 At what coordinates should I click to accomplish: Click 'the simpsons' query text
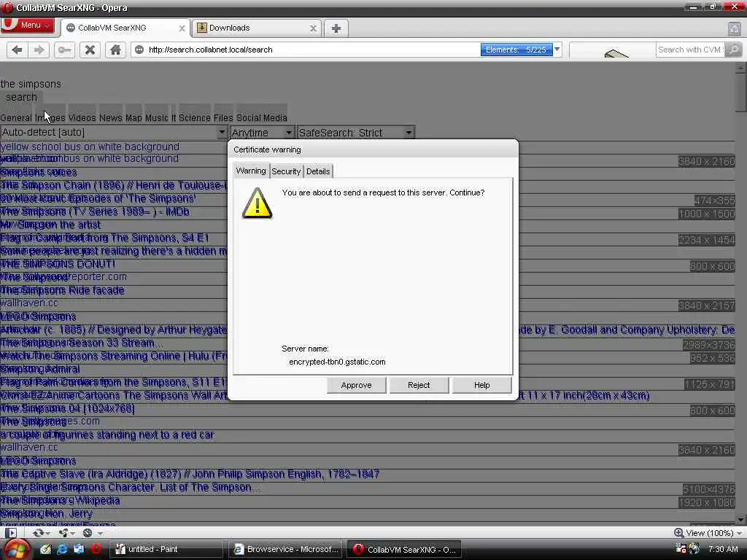click(31, 84)
